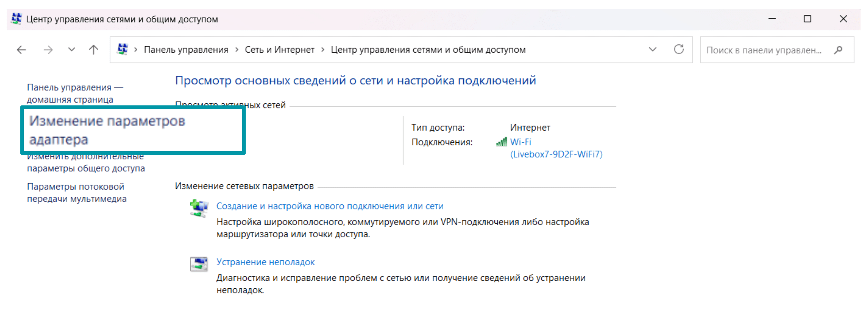Expand the address bar dropdown on the right

point(652,49)
